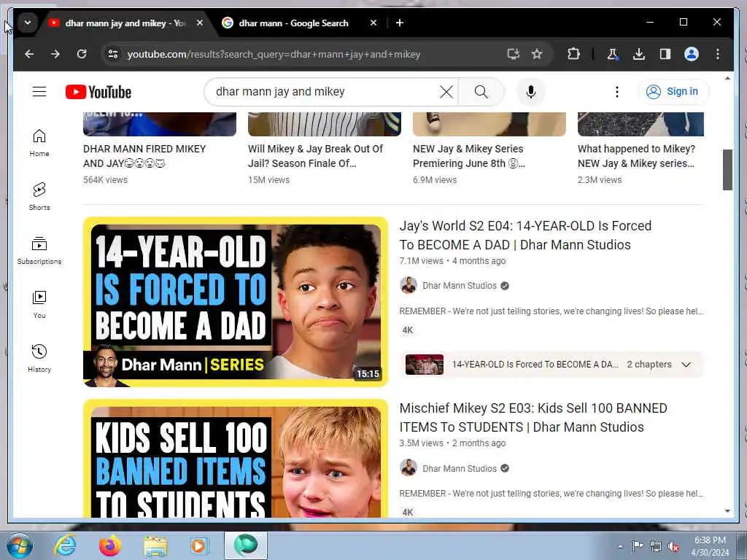Open the Extensions puzzle icon

[x=573, y=54]
